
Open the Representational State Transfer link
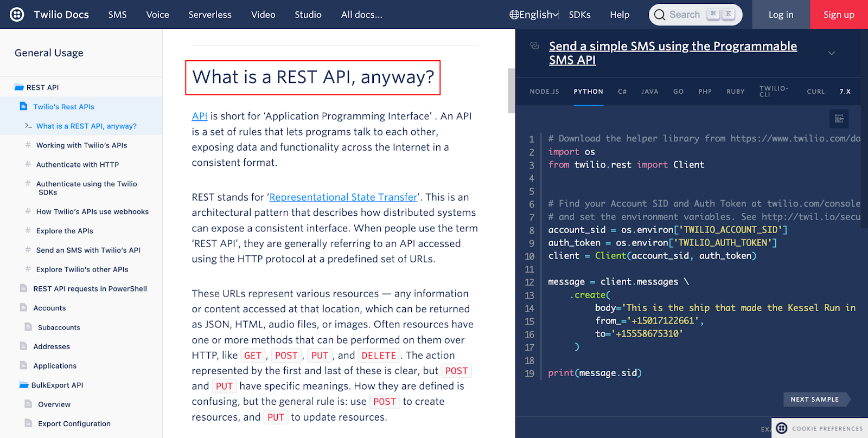343,197
